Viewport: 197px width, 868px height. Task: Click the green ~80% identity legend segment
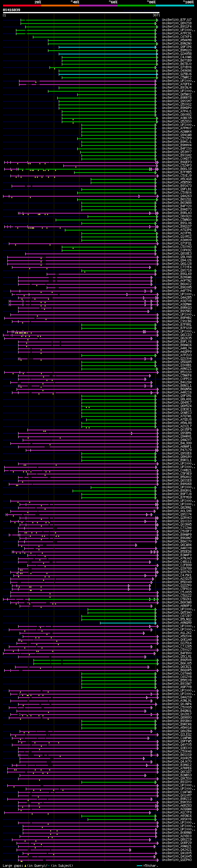point(137,6)
